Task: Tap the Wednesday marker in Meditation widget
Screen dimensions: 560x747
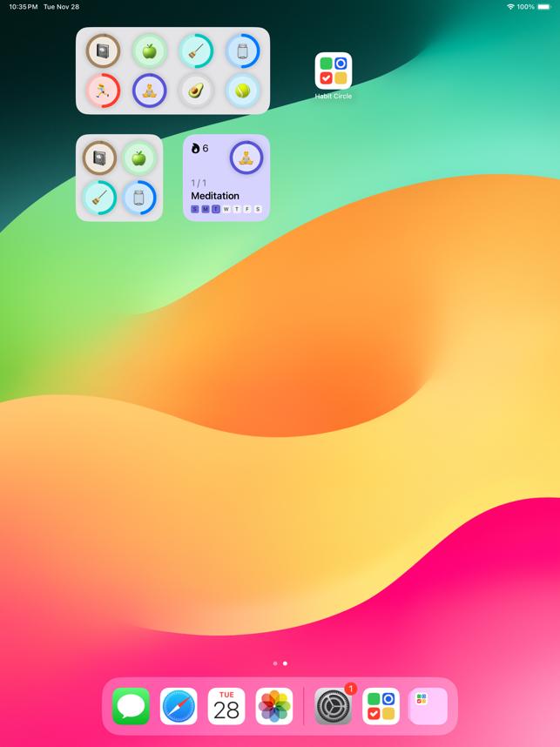Action: 226,209
